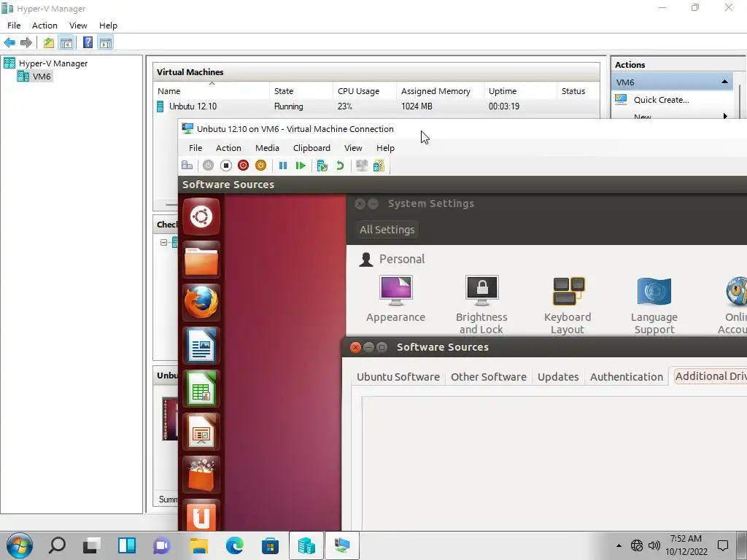Revert the VM with the green undo arrow
Viewport: 747px width, 560px height.
(x=340, y=166)
